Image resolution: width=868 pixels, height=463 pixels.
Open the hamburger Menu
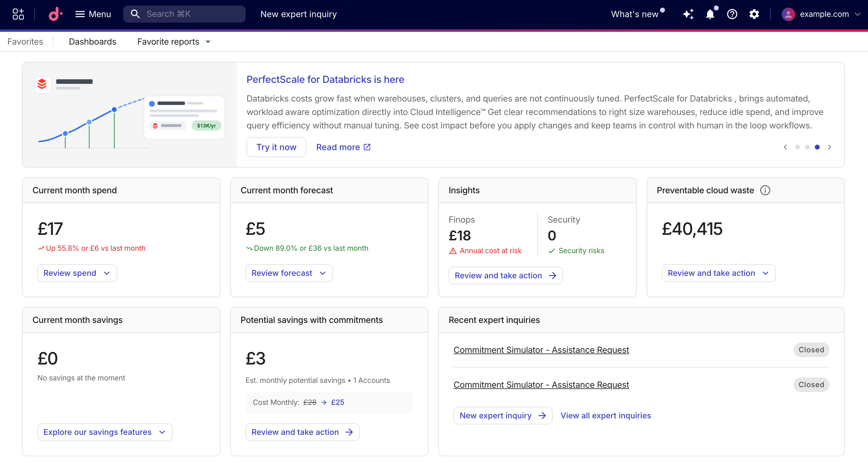(x=93, y=14)
